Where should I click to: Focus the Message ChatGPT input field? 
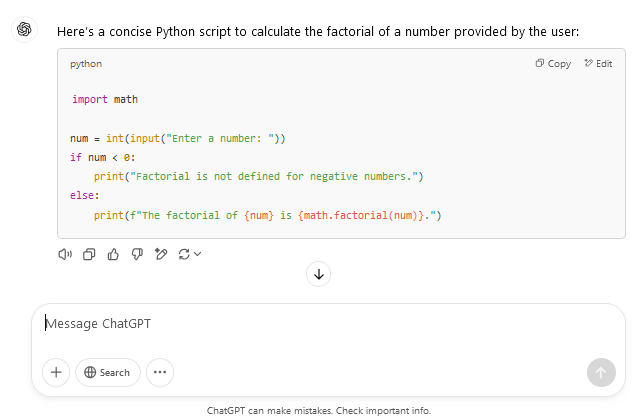click(300, 324)
